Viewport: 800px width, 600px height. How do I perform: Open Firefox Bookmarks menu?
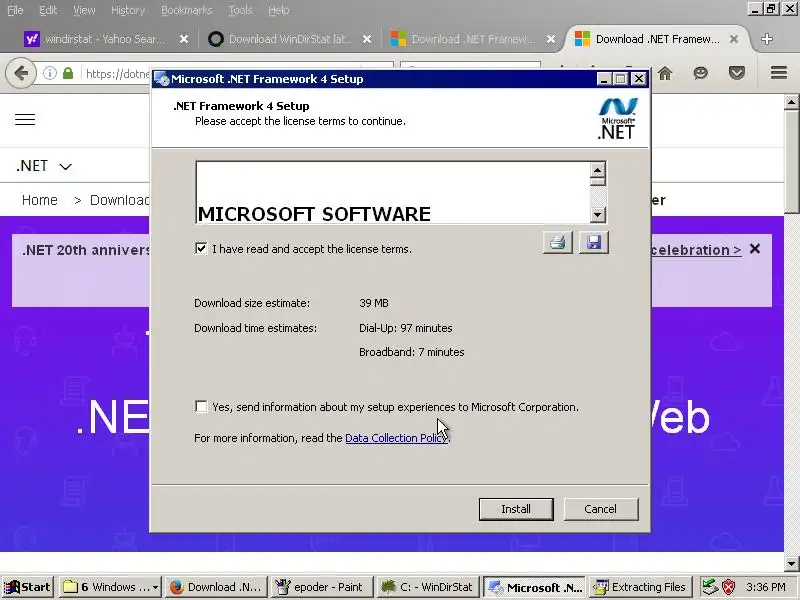(x=186, y=10)
